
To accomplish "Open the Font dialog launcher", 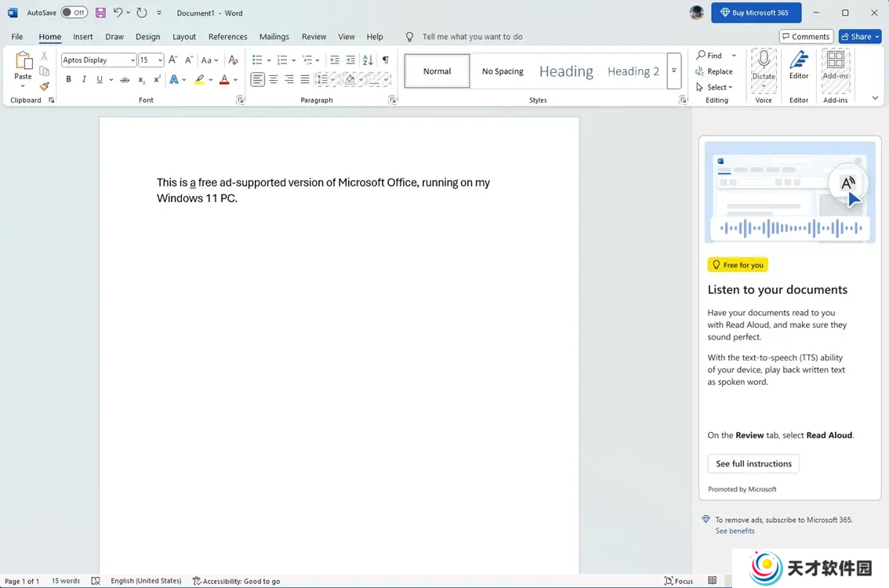I will click(241, 100).
